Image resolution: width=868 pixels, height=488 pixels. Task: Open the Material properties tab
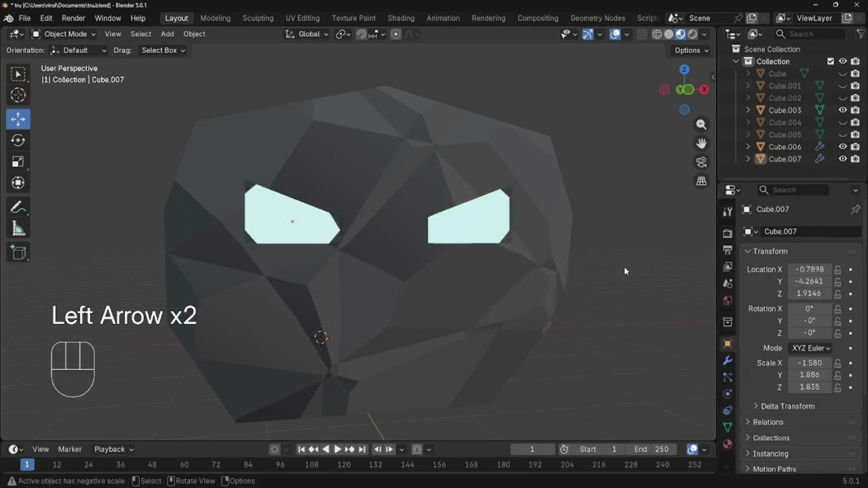[728, 444]
